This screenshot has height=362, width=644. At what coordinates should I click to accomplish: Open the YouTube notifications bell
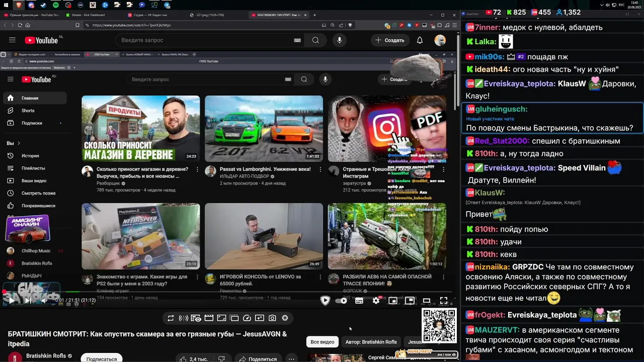pos(420,40)
